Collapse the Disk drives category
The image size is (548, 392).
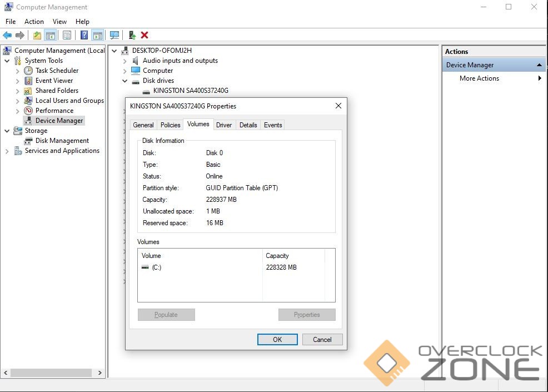click(x=125, y=81)
